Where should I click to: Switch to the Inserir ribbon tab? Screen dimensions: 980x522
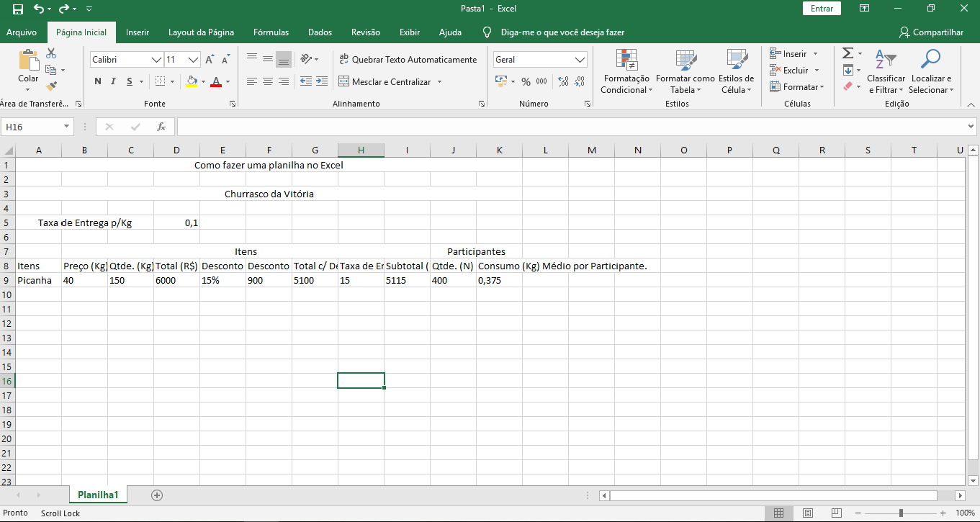pyautogui.click(x=138, y=32)
